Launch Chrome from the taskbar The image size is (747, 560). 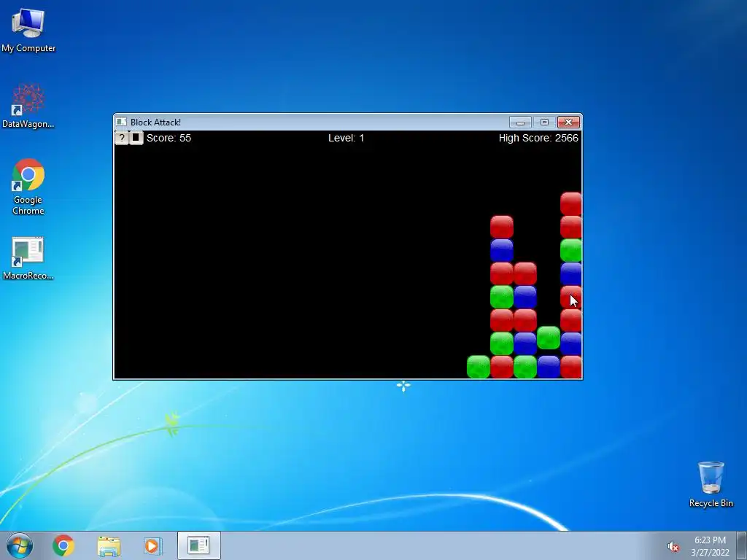pyautogui.click(x=63, y=545)
